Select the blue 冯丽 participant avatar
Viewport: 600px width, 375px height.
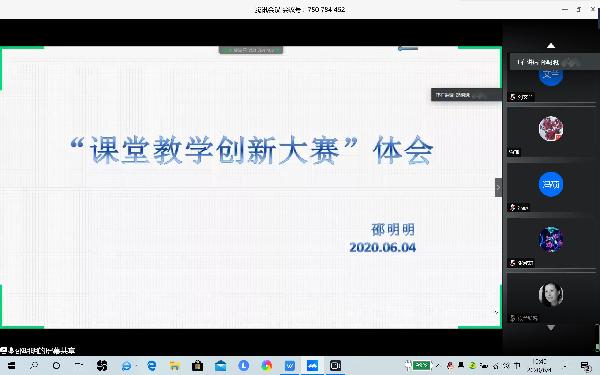pos(551,184)
